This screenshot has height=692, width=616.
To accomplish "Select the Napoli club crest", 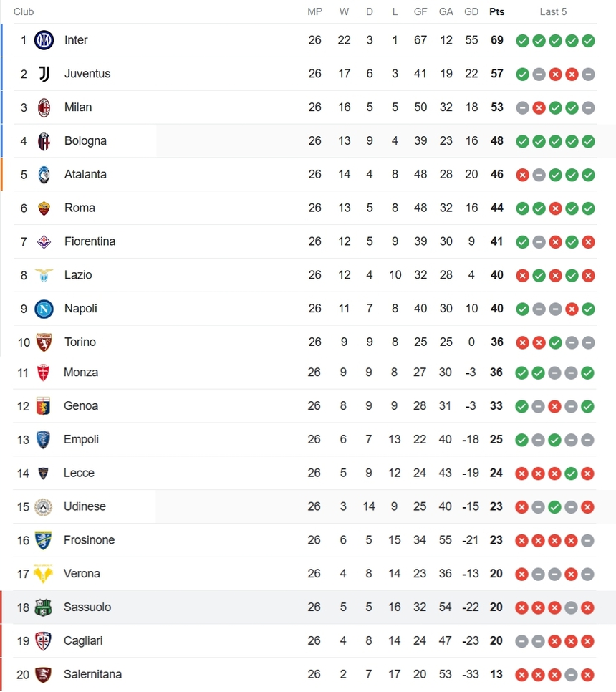I will (x=44, y=309).
